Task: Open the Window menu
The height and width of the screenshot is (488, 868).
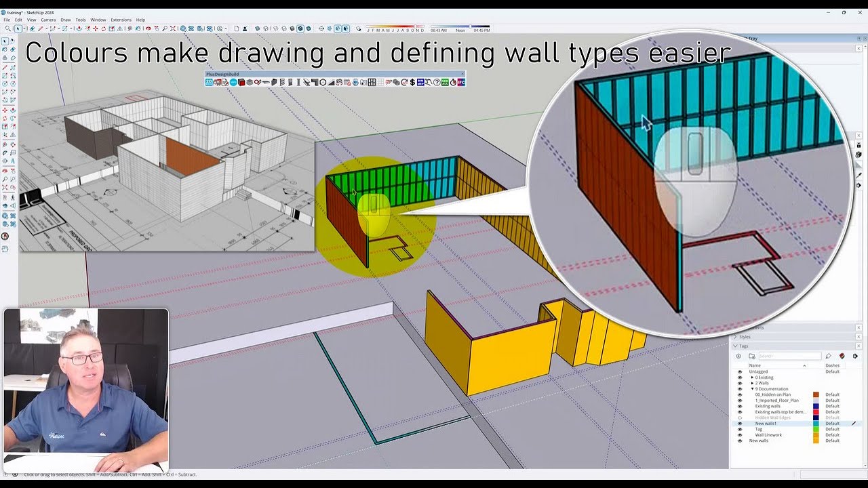Action: pyautogui.click(x=98, y=20)
